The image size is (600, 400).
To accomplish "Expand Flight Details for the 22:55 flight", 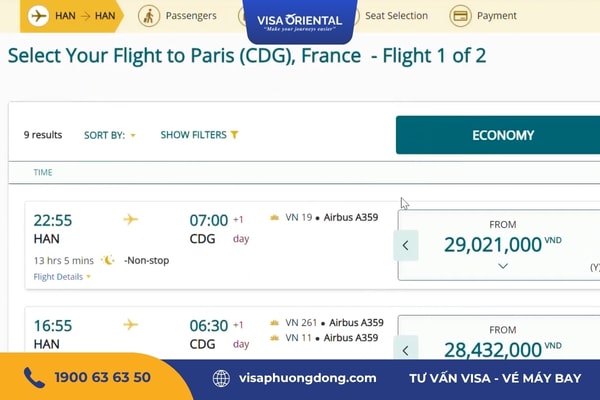I will [62, 277].
